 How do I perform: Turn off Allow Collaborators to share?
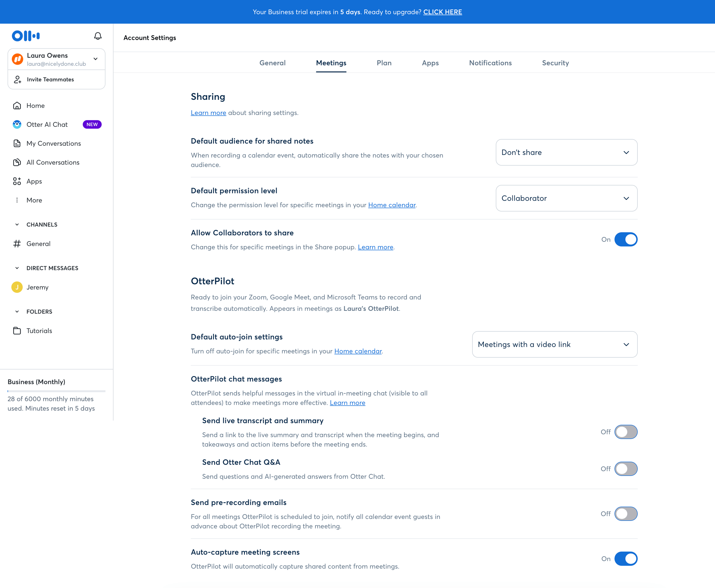pos(626,240)
